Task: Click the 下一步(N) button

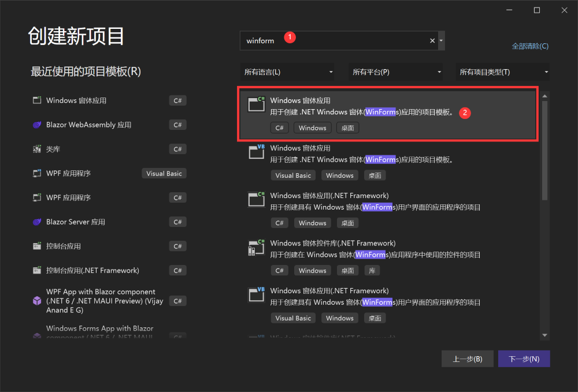Action: tap(524, 359)
